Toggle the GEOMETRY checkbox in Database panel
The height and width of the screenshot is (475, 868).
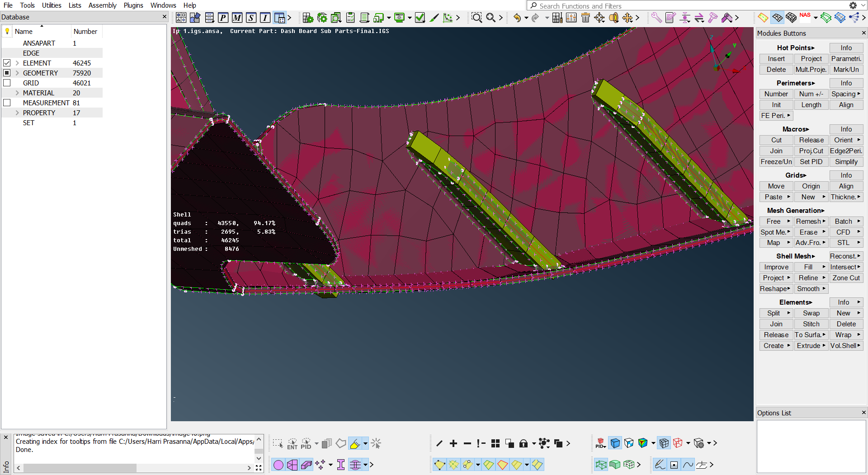pos(7,73)
